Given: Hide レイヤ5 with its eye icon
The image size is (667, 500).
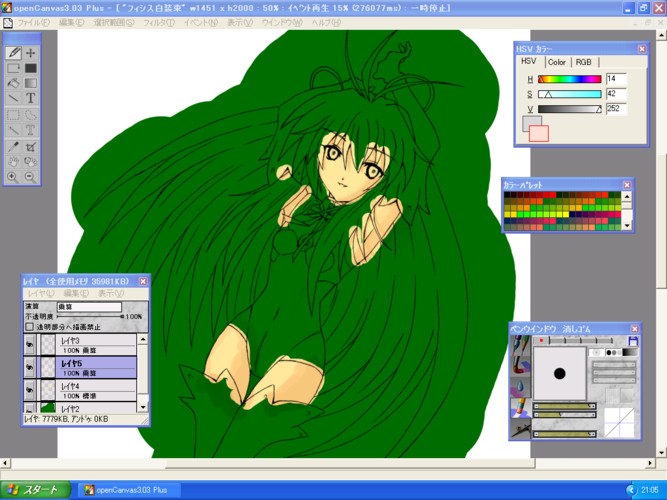Looking at the screenshot, I should click(29, 368).
